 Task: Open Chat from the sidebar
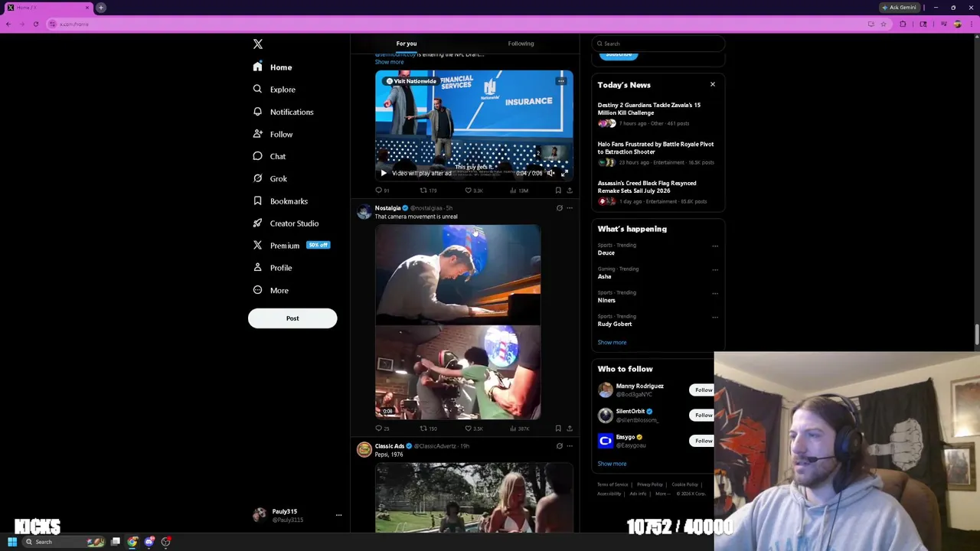coord(269,156)
